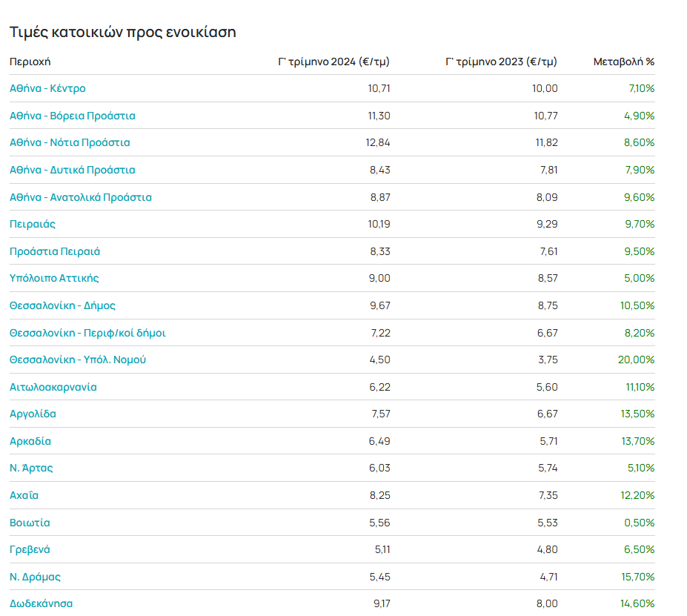Click Θεσσαλονίκη - Περιφ/κοί δήμοι link
This screenshot has height=616, width=687.
click(87, 333)
